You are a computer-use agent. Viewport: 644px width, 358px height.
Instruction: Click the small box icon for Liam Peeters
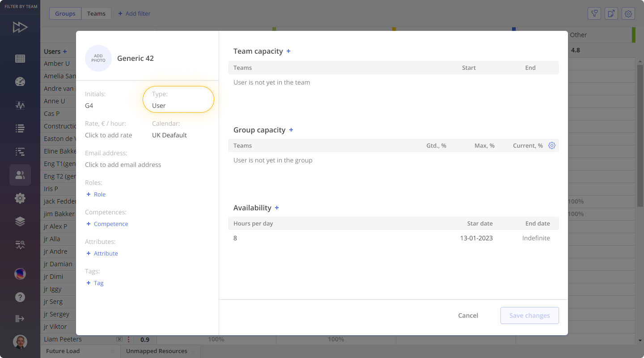point(119,339)
